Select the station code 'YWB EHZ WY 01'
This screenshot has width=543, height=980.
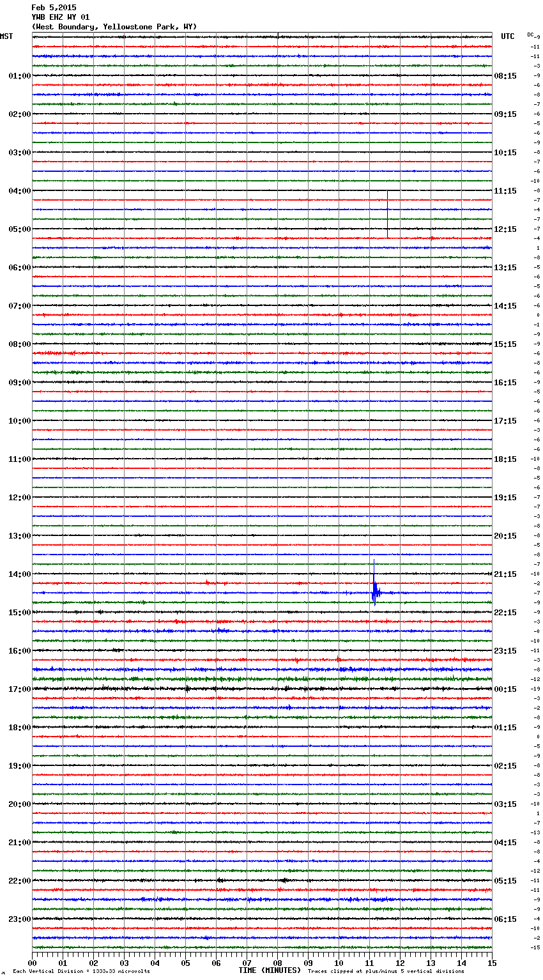[x=60, y=17]
